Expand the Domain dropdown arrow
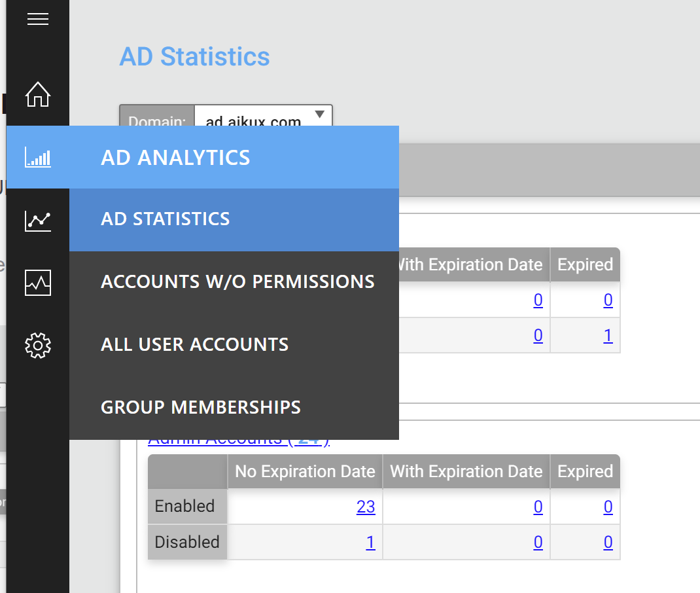 point(320,115)
